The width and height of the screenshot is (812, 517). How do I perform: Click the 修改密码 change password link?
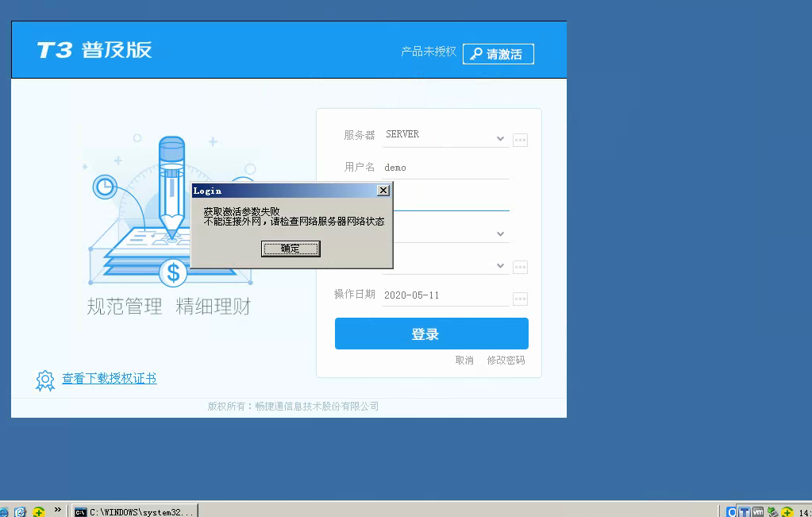506,360
